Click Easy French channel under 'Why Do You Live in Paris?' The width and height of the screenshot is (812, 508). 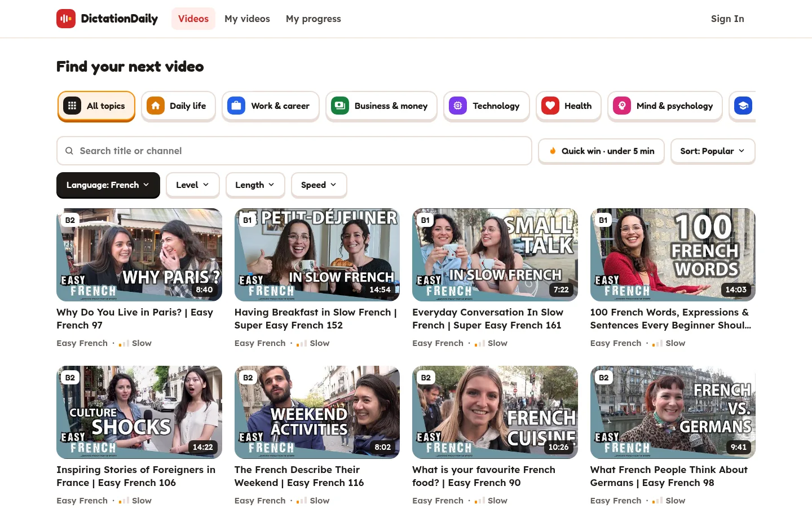point(82,343)
